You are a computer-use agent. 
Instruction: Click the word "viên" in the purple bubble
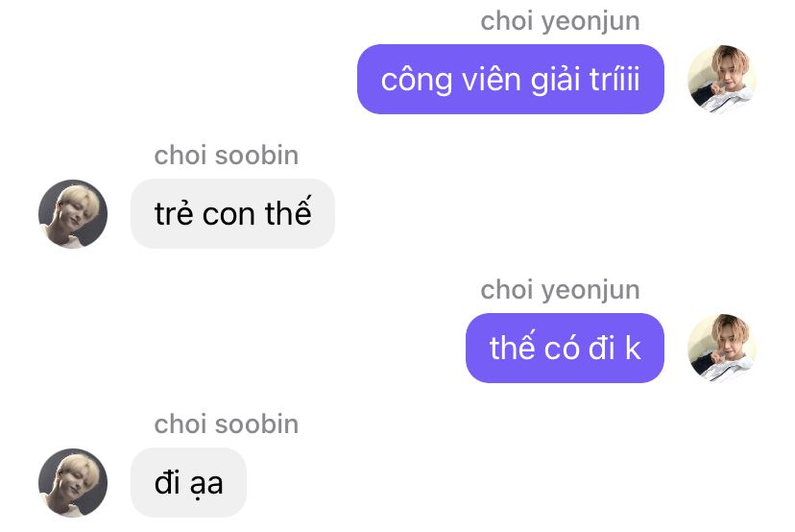click(x=491, y=80)
